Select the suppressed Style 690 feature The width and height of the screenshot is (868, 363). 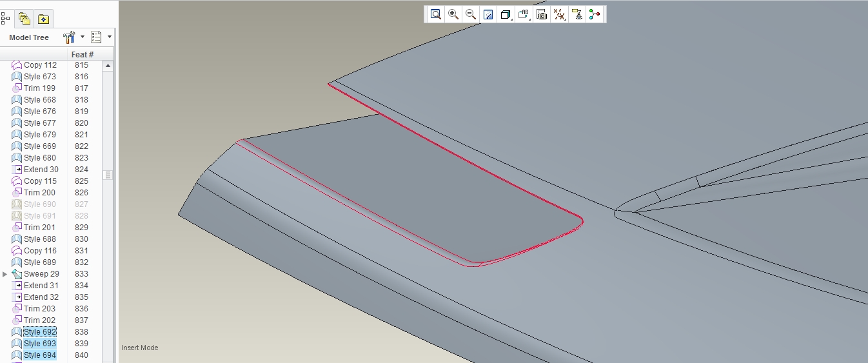click(x=40, y=204)
